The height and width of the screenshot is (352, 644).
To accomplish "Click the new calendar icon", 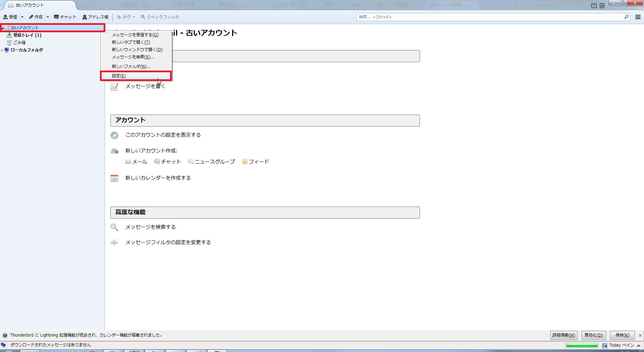I will [114, 178].
